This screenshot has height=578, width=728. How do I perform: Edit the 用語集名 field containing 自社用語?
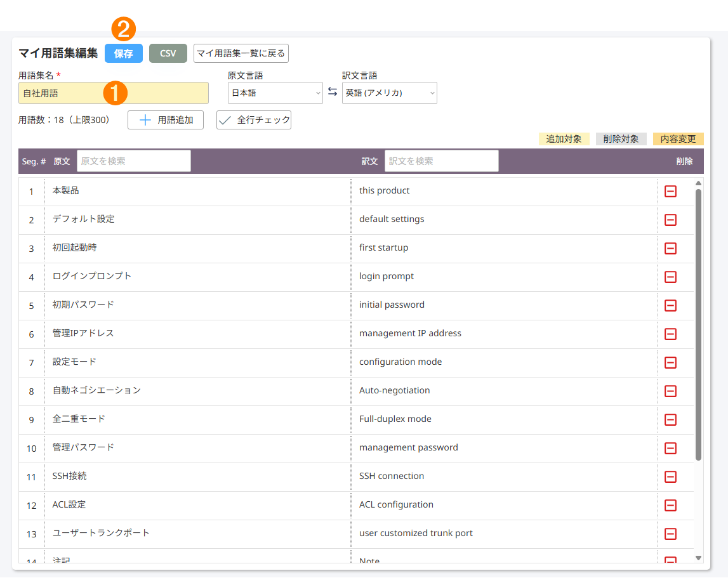(113, 93)
